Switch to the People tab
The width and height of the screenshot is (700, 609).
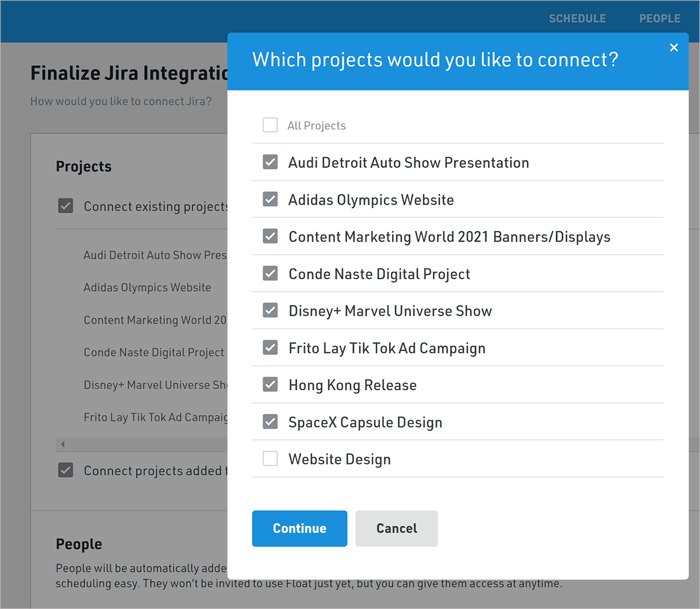point(659,19)
